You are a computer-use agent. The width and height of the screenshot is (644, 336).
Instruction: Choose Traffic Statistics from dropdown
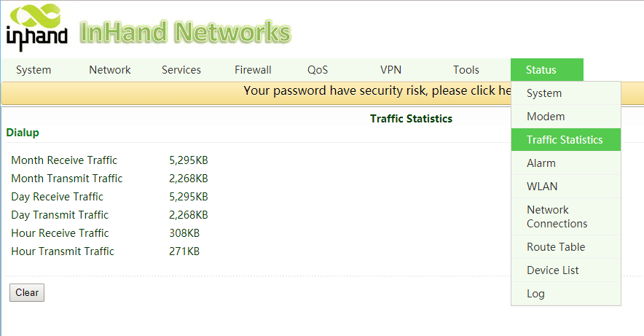point(565,140)
